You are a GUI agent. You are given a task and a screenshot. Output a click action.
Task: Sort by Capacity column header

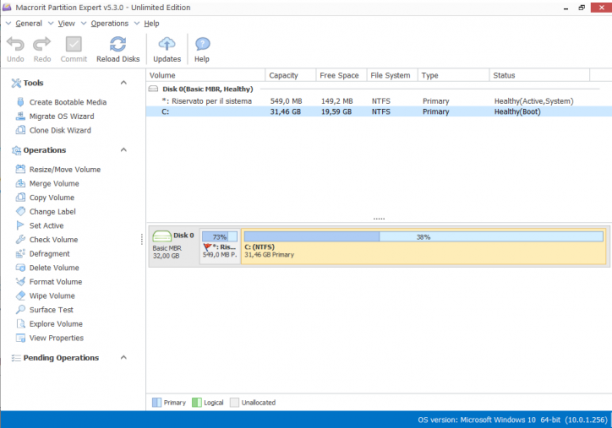tap(290, 75)
